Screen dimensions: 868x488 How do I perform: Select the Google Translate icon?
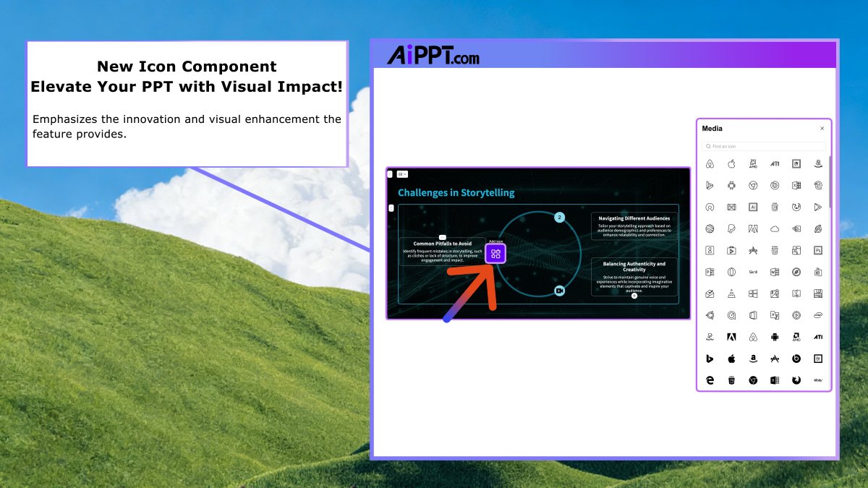coord(775,315)
